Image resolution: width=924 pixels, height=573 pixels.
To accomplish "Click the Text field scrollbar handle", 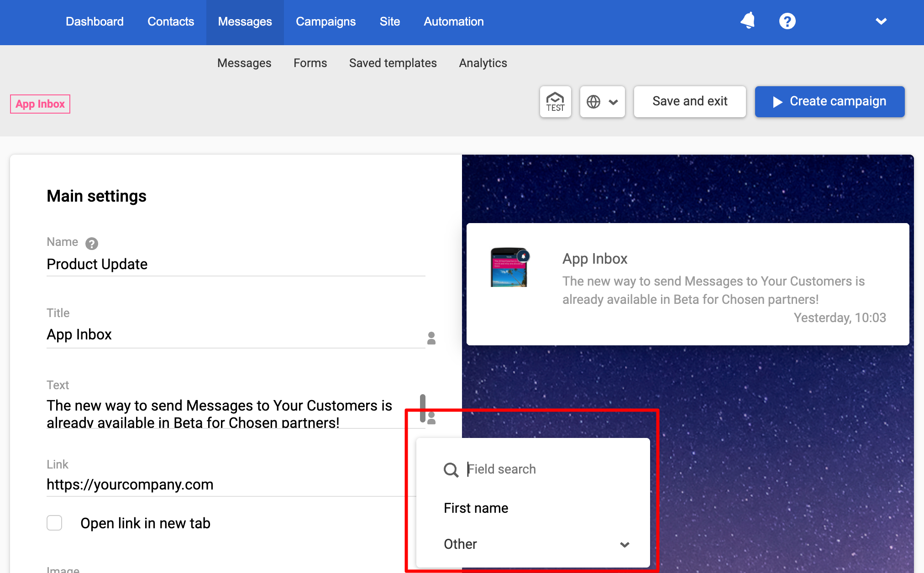I will coord(423,407).
